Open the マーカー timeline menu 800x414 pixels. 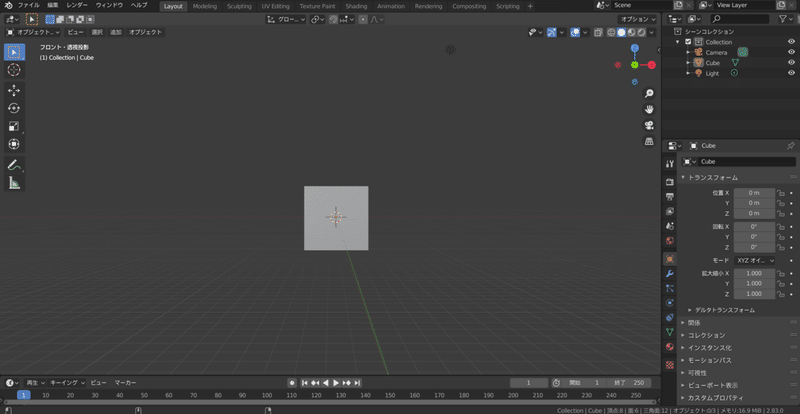[125, 383]
